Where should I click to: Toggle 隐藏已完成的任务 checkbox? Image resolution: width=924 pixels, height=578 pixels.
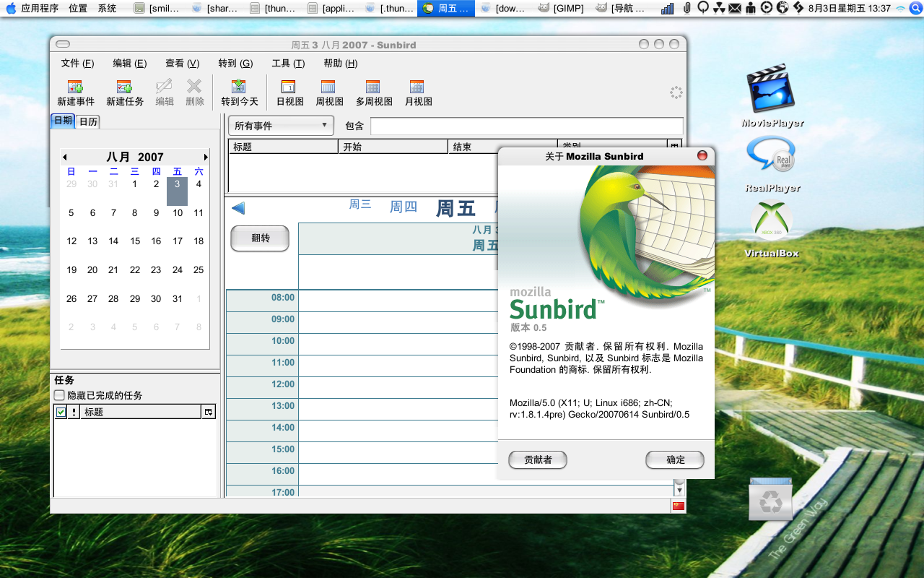click(59, 395)
